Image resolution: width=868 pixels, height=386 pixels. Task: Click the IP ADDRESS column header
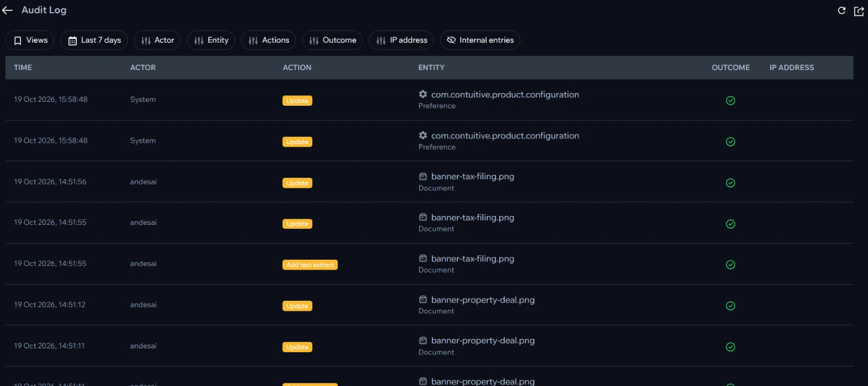(792, 68)
